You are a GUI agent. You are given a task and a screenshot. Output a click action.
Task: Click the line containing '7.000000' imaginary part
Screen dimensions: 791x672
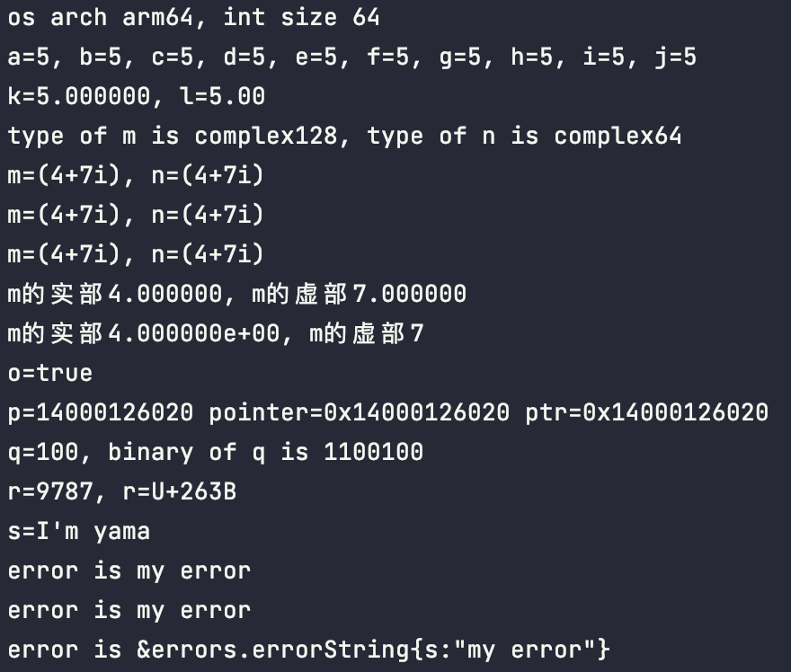click(237, 294)
